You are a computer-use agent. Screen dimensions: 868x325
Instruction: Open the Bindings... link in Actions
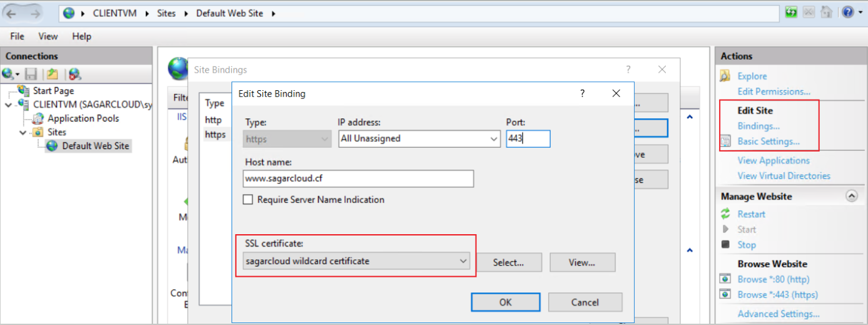coord(758,126)
